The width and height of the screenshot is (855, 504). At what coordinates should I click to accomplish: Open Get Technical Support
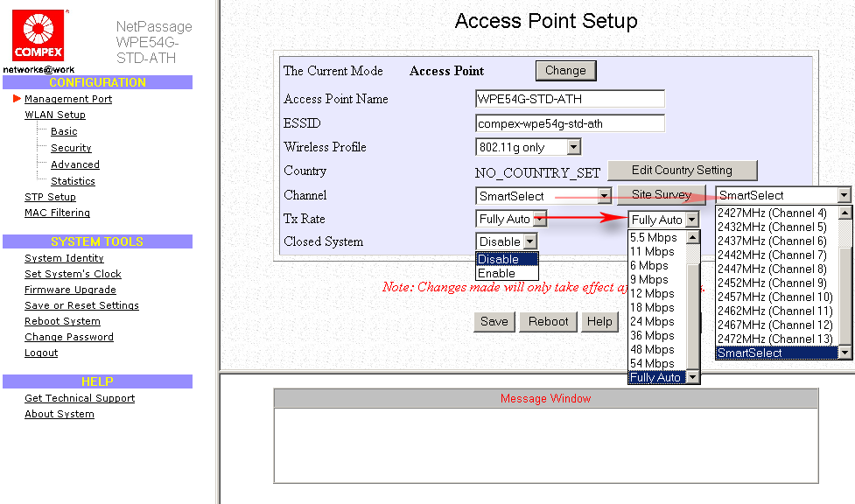[x=80, y=398]
